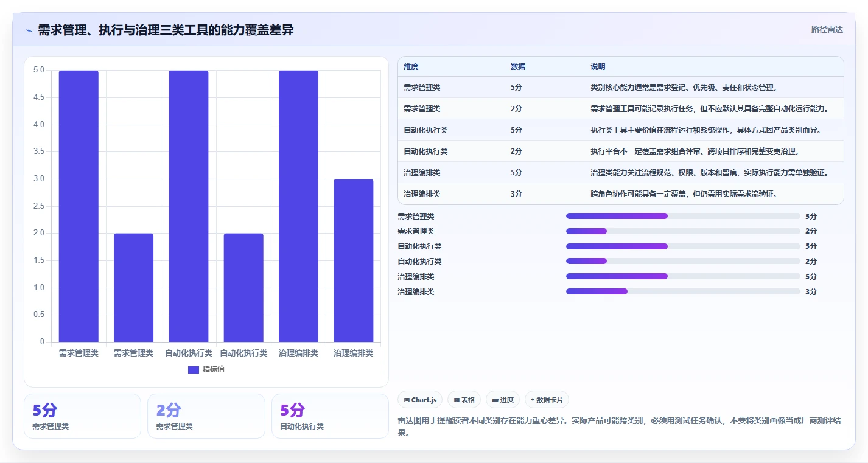
Task: Click the 3分 label beside the last progress bar
Action: pyautogui.click(x=811, y=292)
